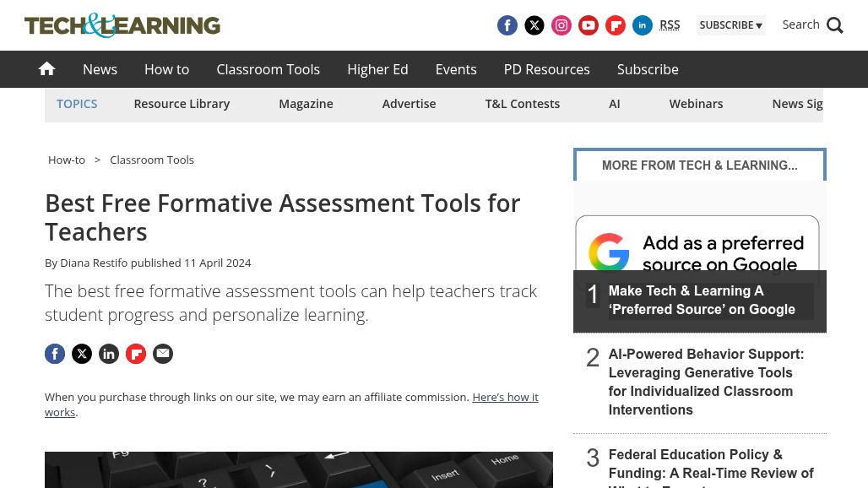
Task: Open the Classroom Tools menu item
Action: pyautogui.click(x=268, y=69)
